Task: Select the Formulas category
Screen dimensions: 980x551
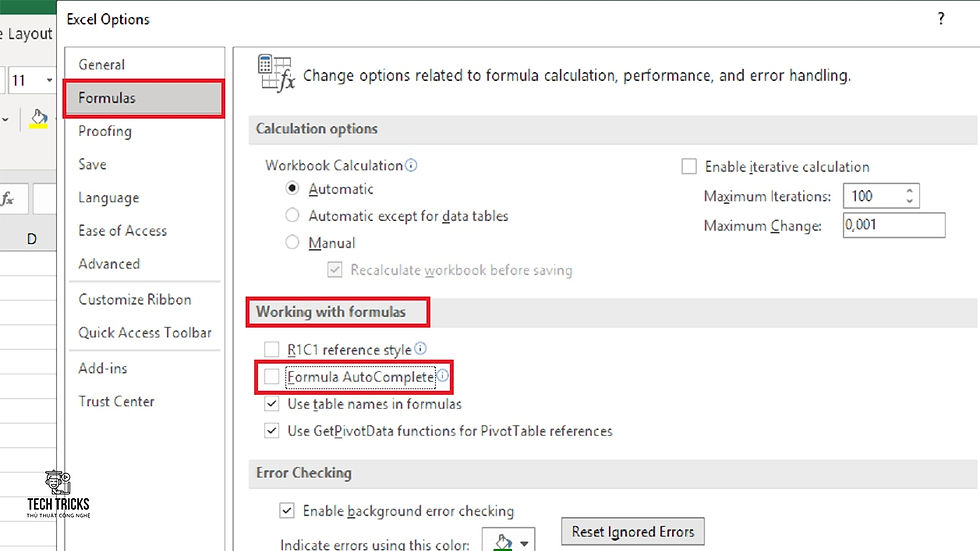Action: tap(144, 98)
